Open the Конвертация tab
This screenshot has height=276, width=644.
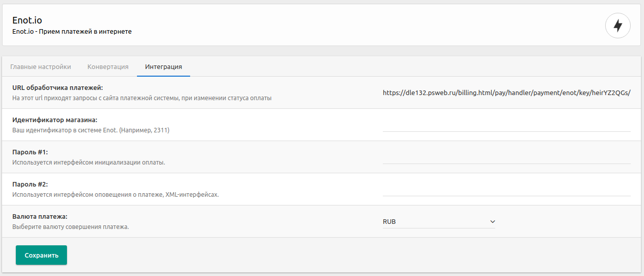coord(108,66)
